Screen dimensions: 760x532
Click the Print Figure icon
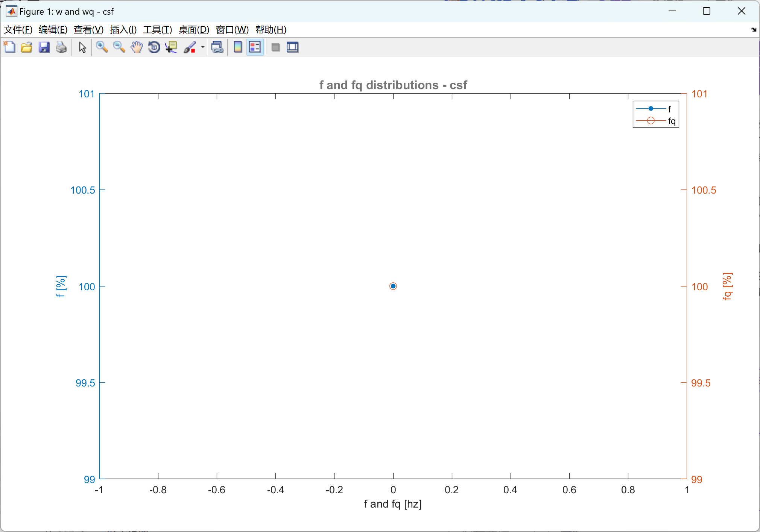click(x=61, y=47)
